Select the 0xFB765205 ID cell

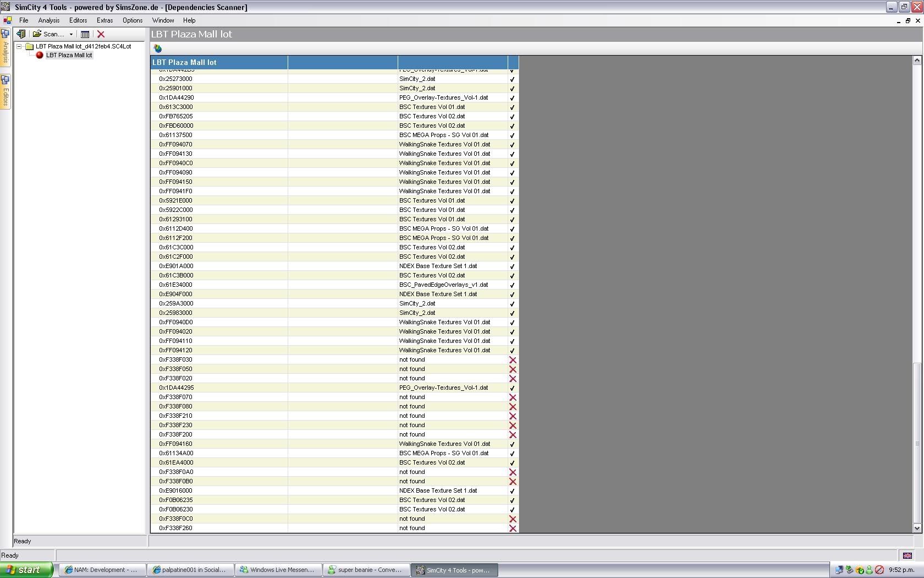tap(176, 116)
